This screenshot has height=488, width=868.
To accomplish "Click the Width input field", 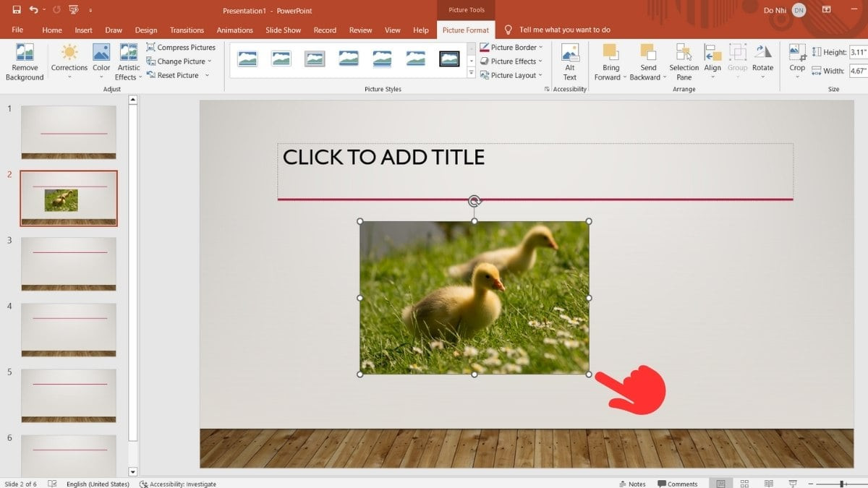I will pyautogui.click(x=858, y=71).
